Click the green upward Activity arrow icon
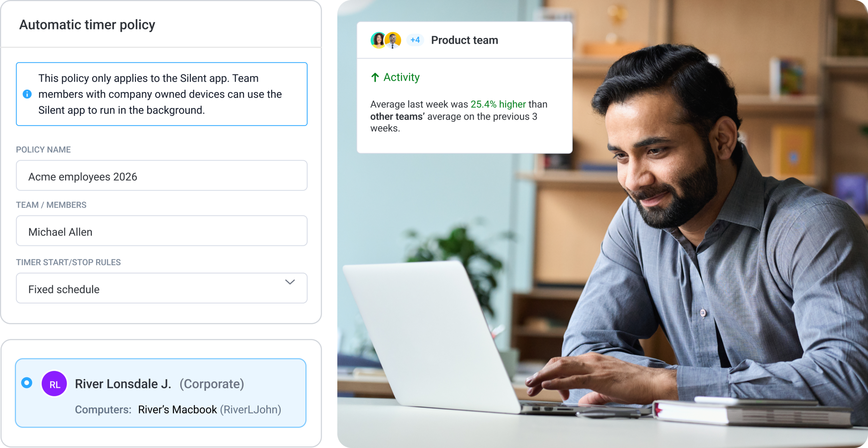This screenshot has height=448, width=868. click(x=375, y=77)
